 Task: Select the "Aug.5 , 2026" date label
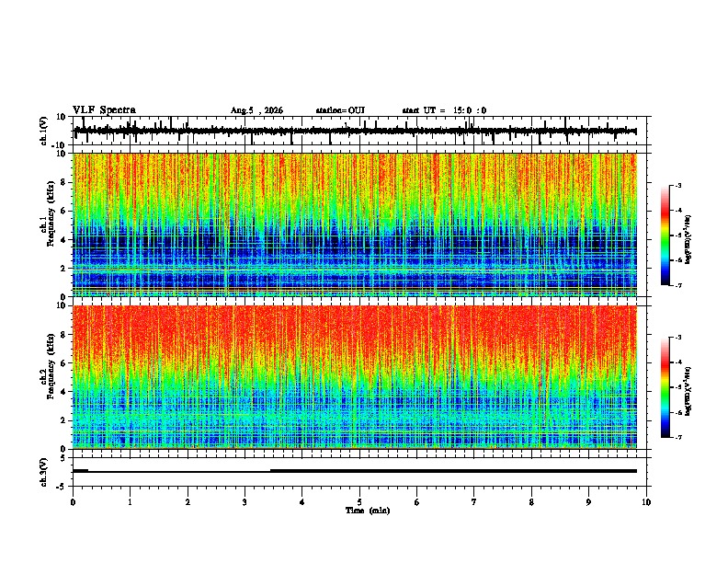[x=256, y=110]
